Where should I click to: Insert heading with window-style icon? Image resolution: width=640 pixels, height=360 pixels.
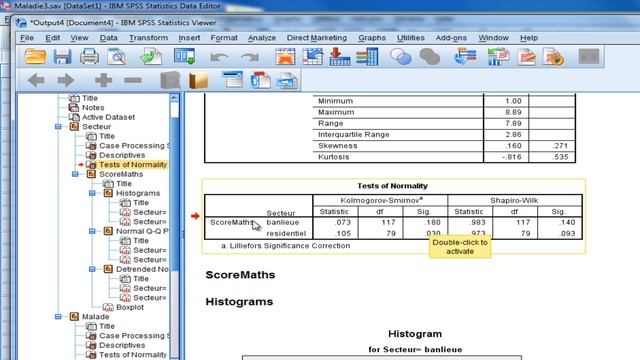click(233, 80)
